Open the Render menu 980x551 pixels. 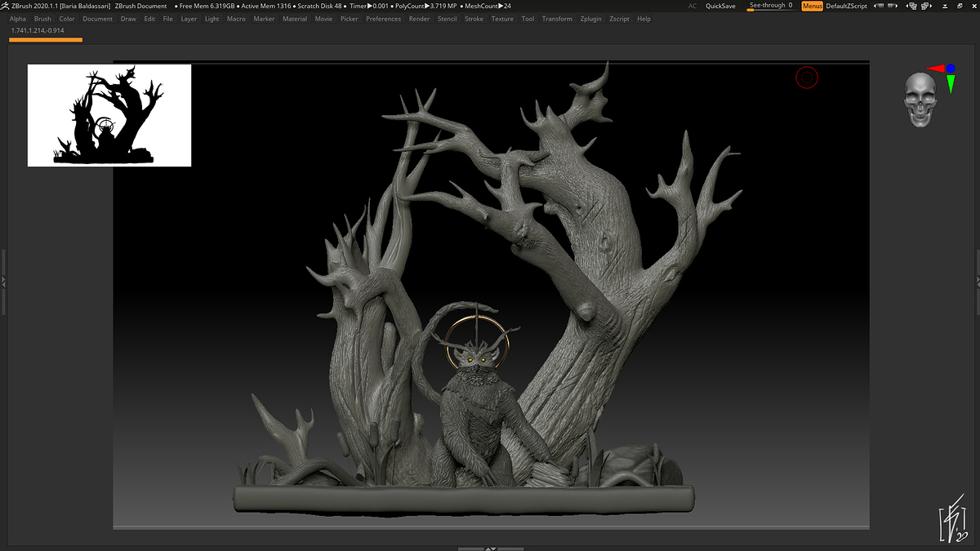click(419, 19)
